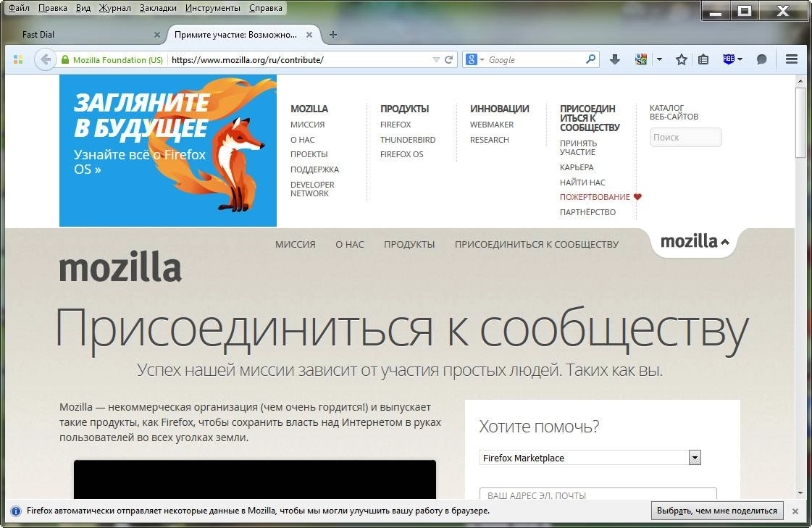Open ПРОЕКТЫ link

click(x=309, y=154)
